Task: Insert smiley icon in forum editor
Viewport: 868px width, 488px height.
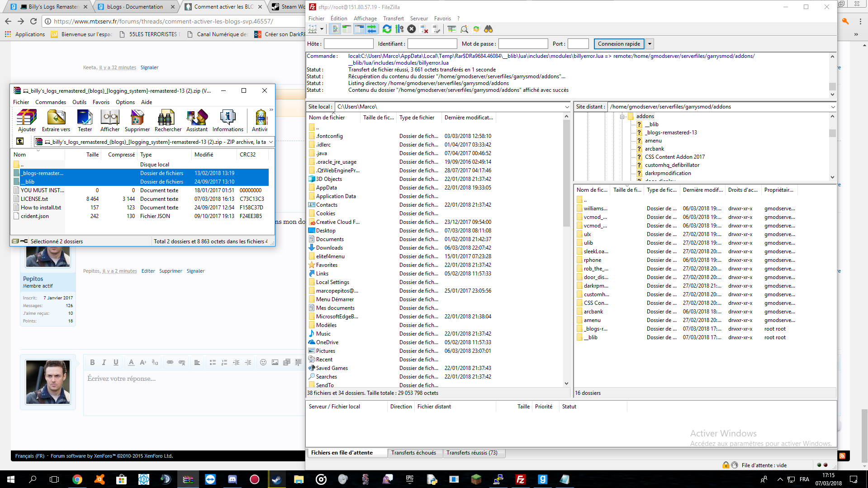Action: [263, 362]
